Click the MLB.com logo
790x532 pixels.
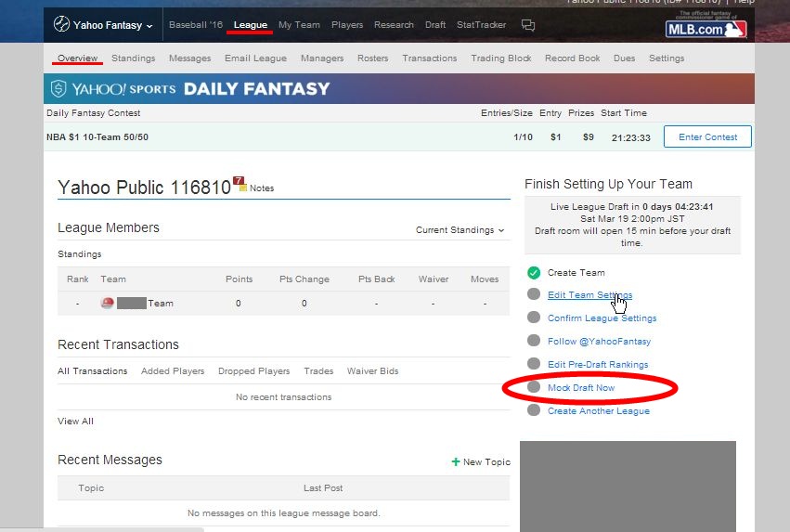[x=706, y=29]
